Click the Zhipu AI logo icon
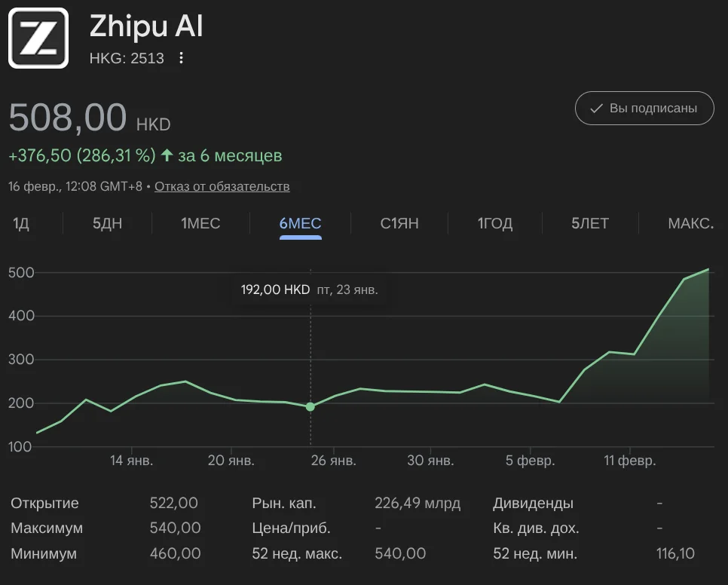728x585 pixels. click(38, 38)
